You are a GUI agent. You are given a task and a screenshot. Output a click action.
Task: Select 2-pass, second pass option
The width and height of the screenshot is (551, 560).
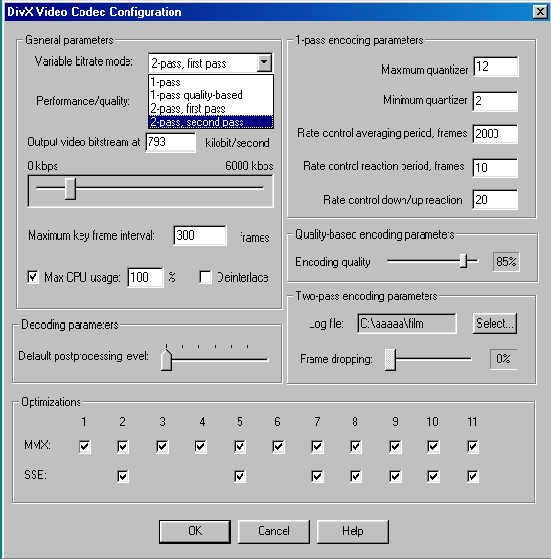click(x=211, y=122)
